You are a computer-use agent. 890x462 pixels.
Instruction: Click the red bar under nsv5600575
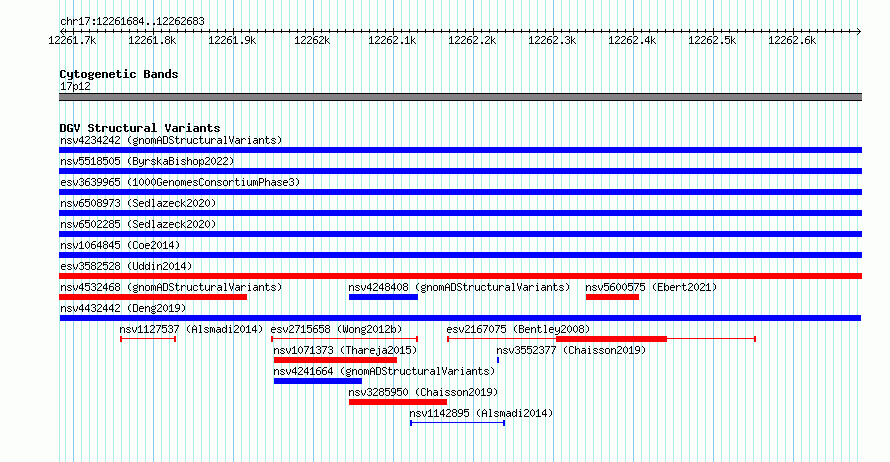click(x=612, y=297)
